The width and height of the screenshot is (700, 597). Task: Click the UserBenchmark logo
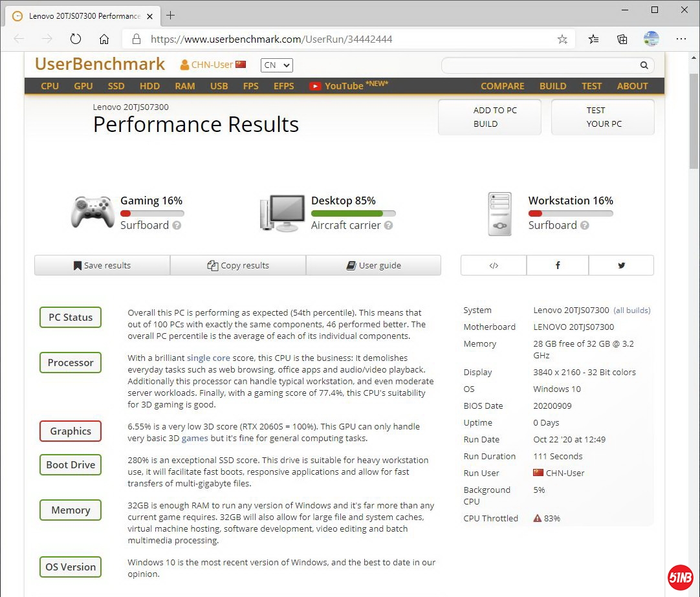pyautogui.click(x=100, y=64)
